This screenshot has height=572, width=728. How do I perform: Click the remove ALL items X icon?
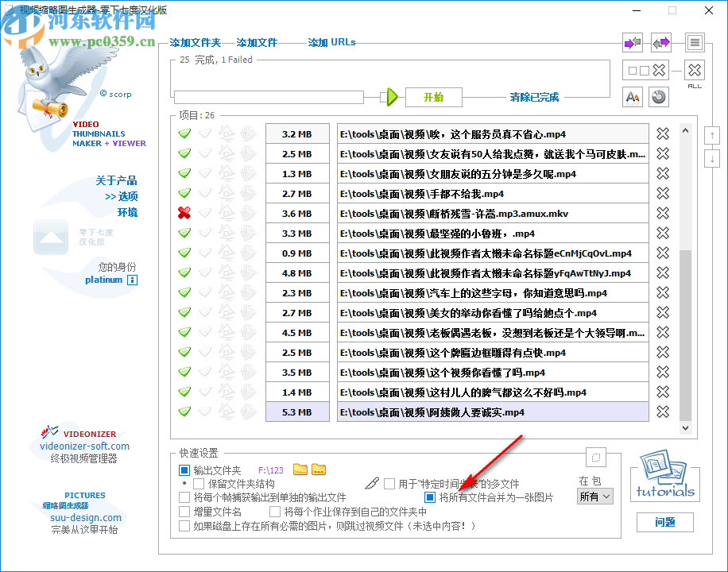point(695,70)
